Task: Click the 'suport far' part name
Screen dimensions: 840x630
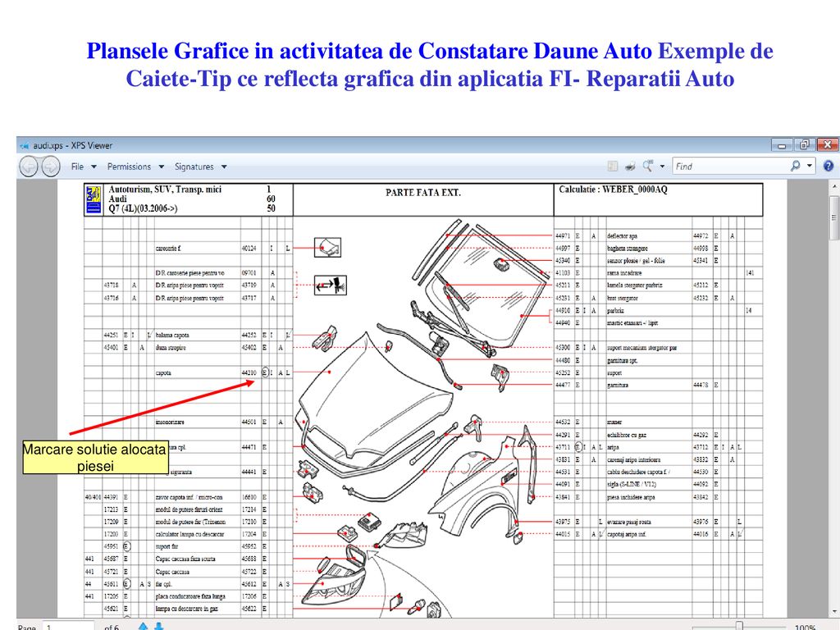Action: (x=167, y=546)
